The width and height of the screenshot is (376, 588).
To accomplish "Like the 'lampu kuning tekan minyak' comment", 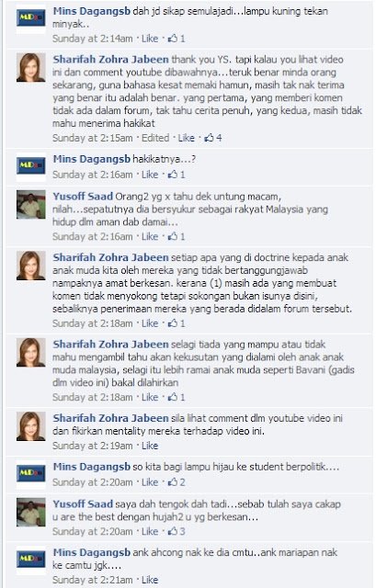I will [150, 39].
